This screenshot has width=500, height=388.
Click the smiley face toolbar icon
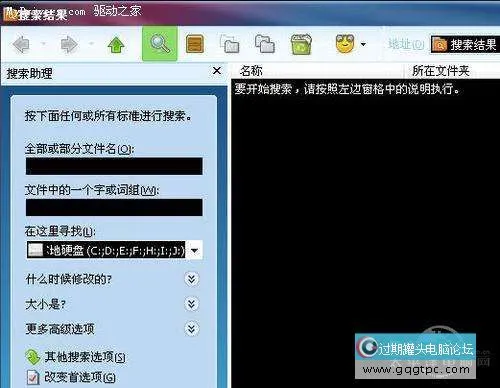(x=345, y=44)
